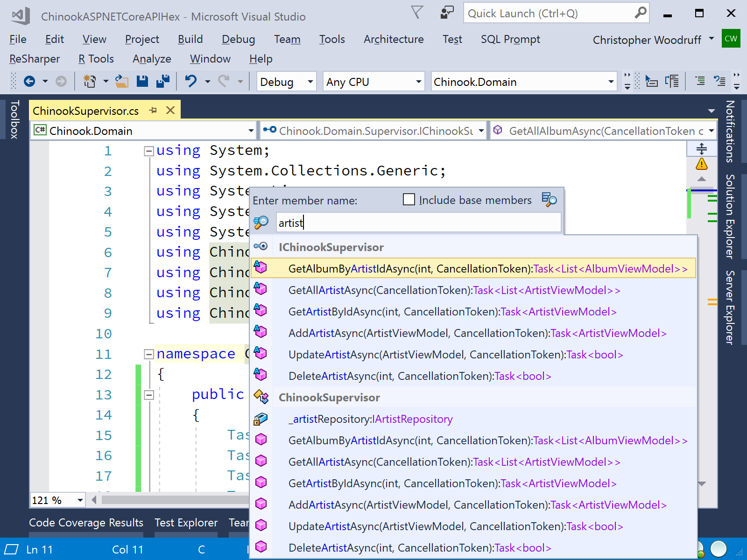Image resolution: width=747 pixels, height=560 pixels.
Task: Click the Quick Launch search box
Action: 556,13
